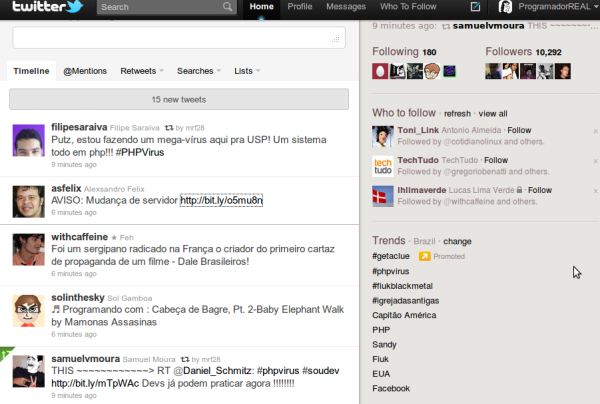Open solinthesky's profile picture
Viewport: 600px width, 404px height.
pyautogui.click(x=29, y=311)
